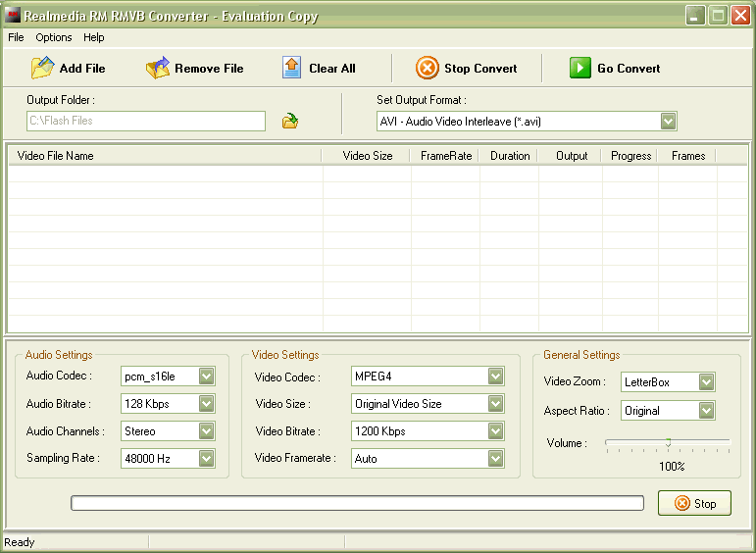Click the Ready status bar text
The width and height of the screenshot is (756, 553).
20,542
